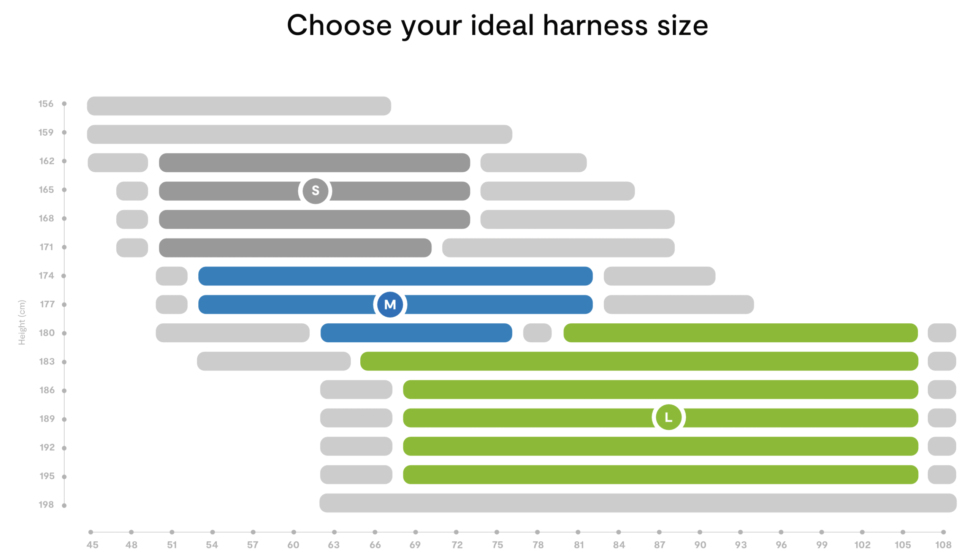973x560 pixels.
Task: Click the chart title 'Choose your ideal harness size'
Action: (x=497, y=25)
